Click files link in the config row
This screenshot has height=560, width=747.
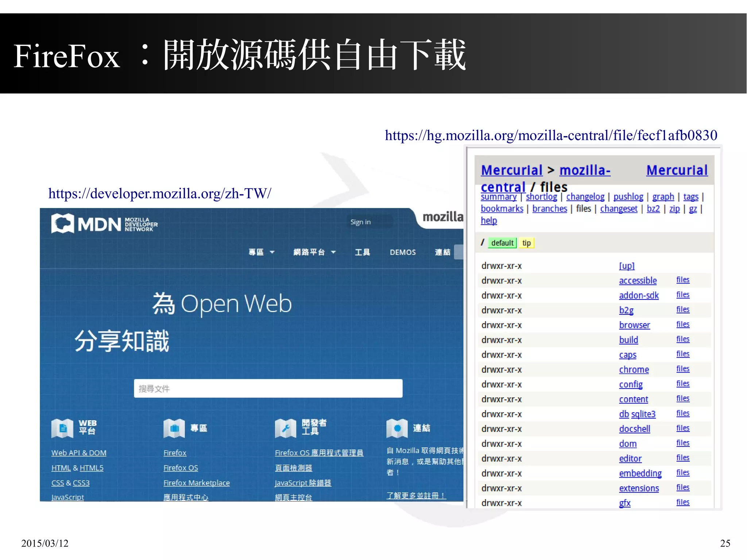(683, 383)
